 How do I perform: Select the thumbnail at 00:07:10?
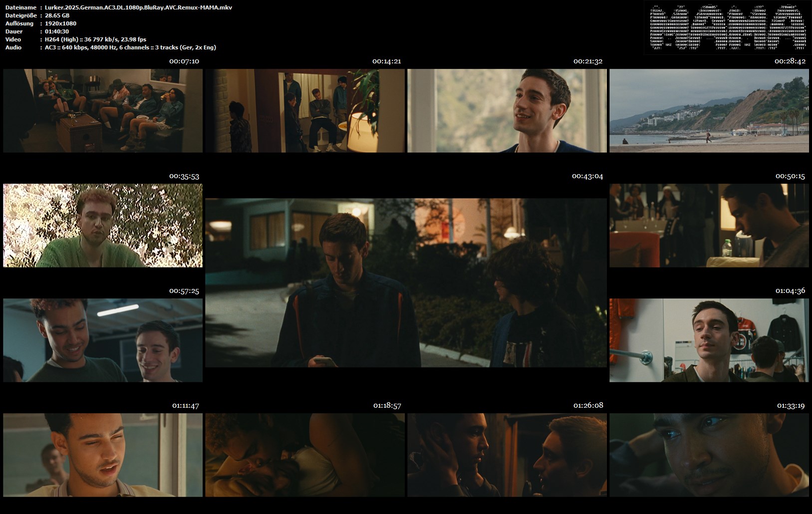click(x=103, y=111)
